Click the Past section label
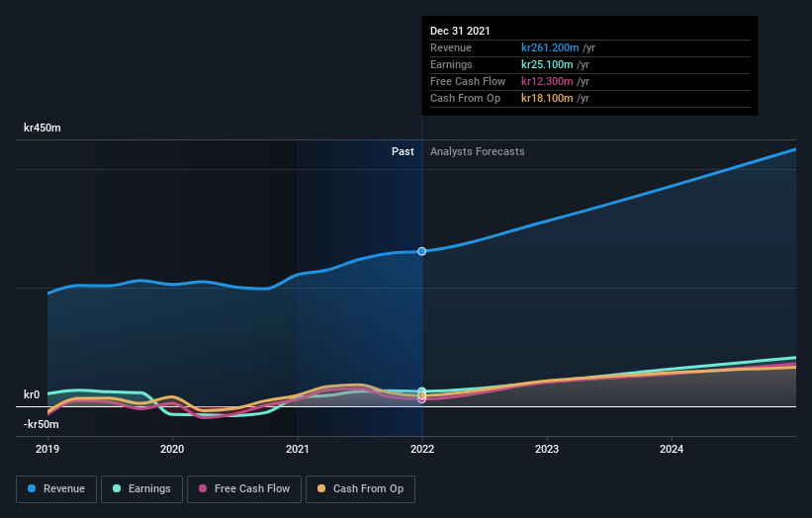The image size is (812, 518). 403,151
